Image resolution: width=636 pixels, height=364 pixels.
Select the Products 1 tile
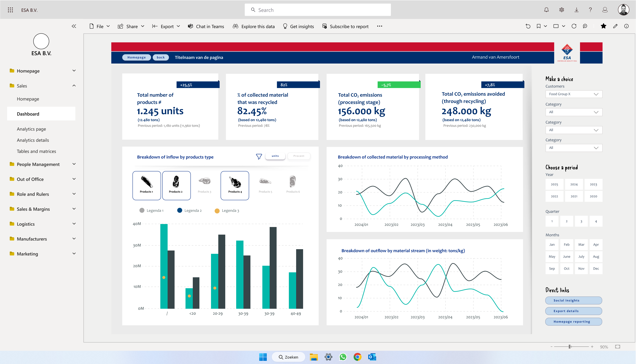[147, 185]
